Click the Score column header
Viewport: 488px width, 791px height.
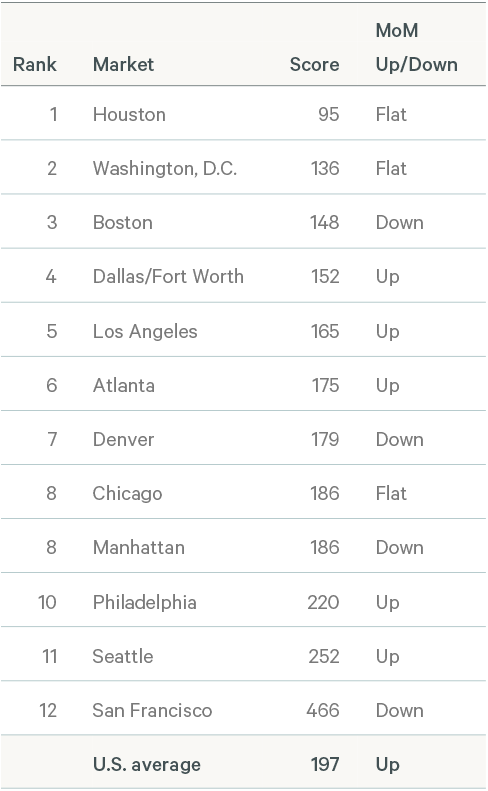coord(314,65)
